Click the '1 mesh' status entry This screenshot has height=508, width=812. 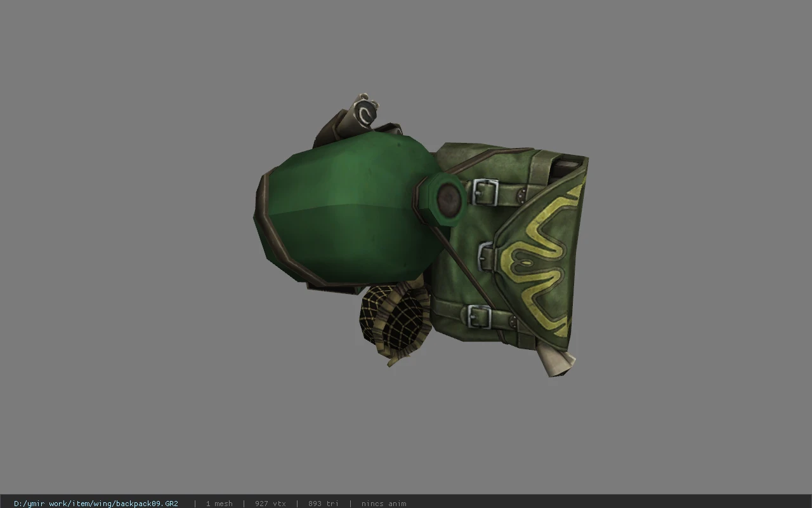coord(219,504)
